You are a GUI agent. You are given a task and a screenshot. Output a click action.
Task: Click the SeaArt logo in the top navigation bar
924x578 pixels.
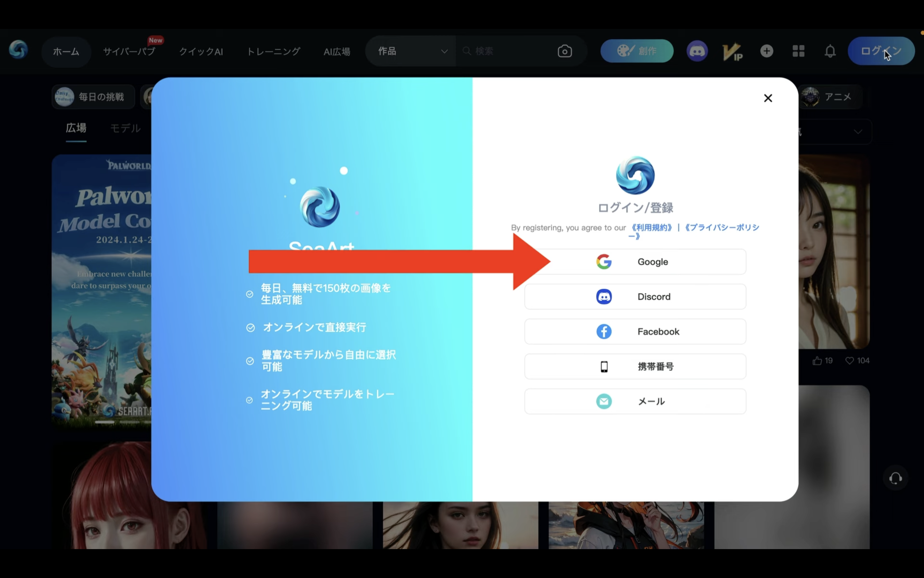click(18, 50)
